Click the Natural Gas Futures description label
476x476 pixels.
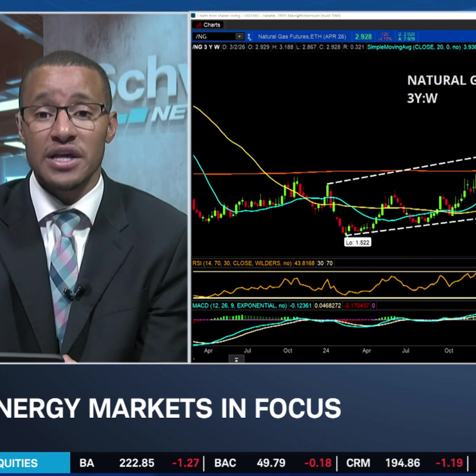click(x=302, y=37)
